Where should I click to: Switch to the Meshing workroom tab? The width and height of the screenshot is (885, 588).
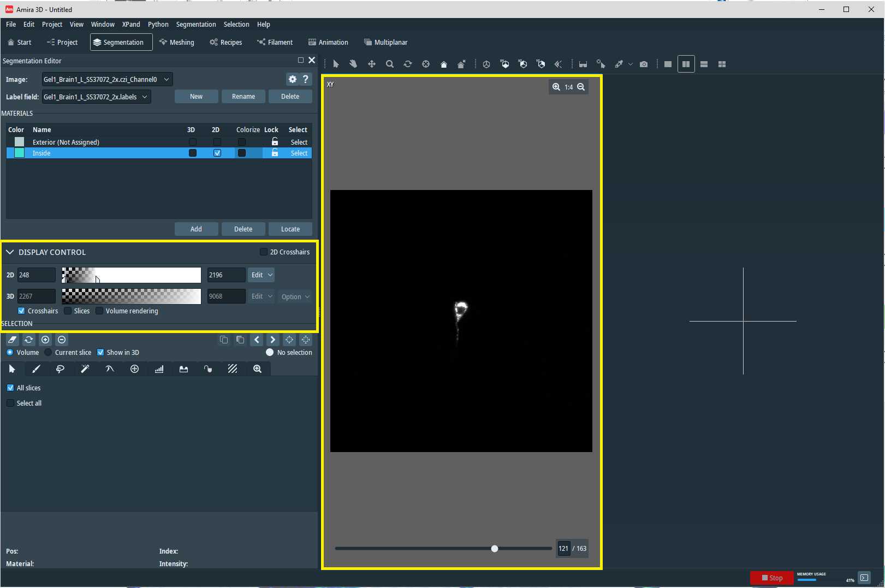point(177,42)
